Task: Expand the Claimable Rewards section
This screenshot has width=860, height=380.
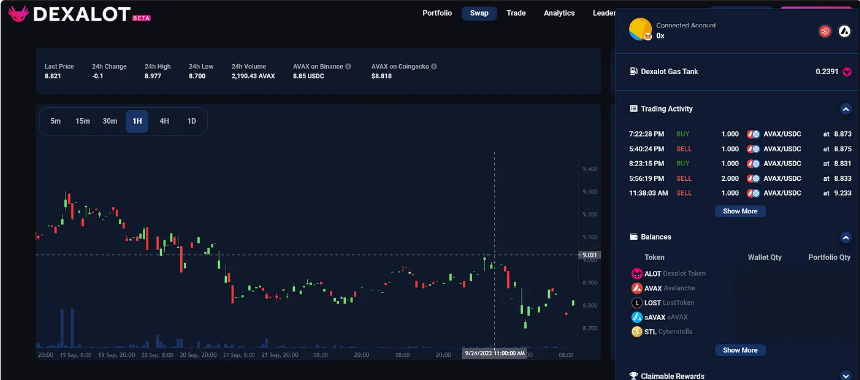Action: click(846, 376)
